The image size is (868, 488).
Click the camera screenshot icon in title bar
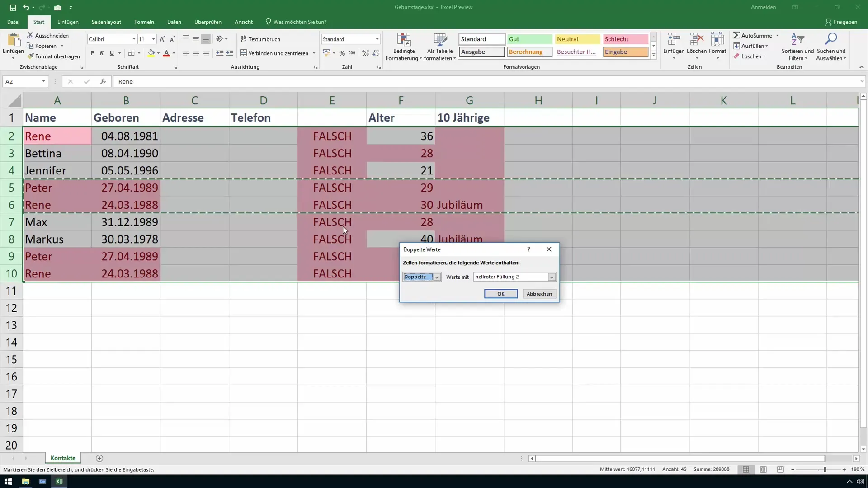coord(58,7)
